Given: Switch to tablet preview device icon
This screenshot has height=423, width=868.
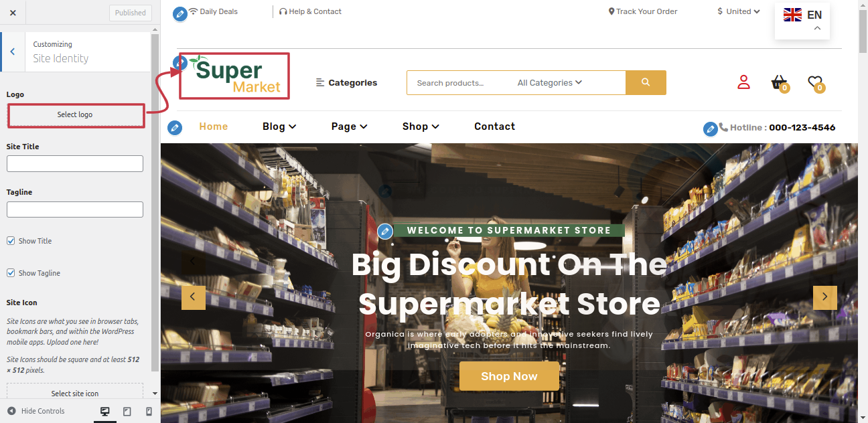Looking at the screenshot, I should tap(127, 411).
